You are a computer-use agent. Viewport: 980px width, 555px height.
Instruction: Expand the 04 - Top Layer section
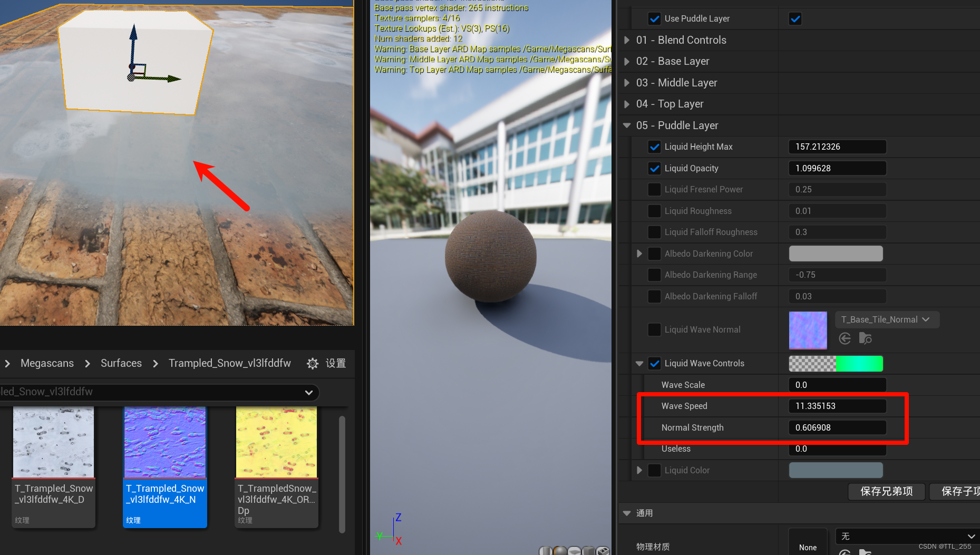tap(627, 104)
